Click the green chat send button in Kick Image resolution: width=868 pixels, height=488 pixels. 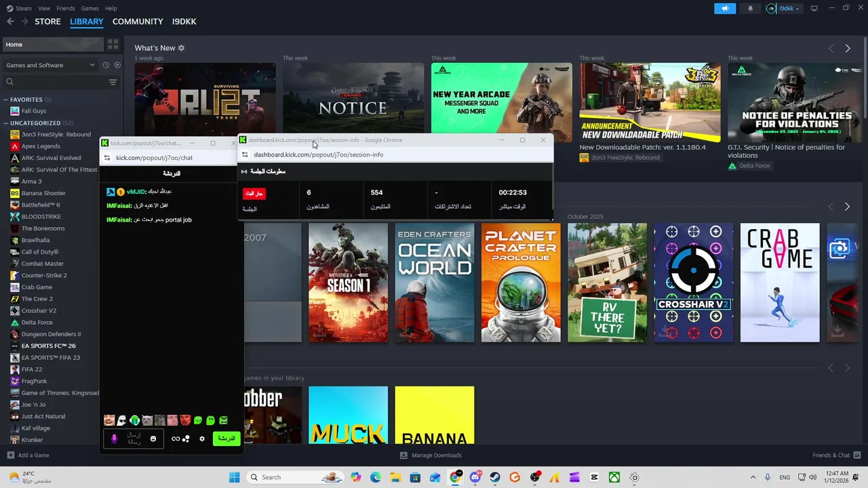[226, 439]
